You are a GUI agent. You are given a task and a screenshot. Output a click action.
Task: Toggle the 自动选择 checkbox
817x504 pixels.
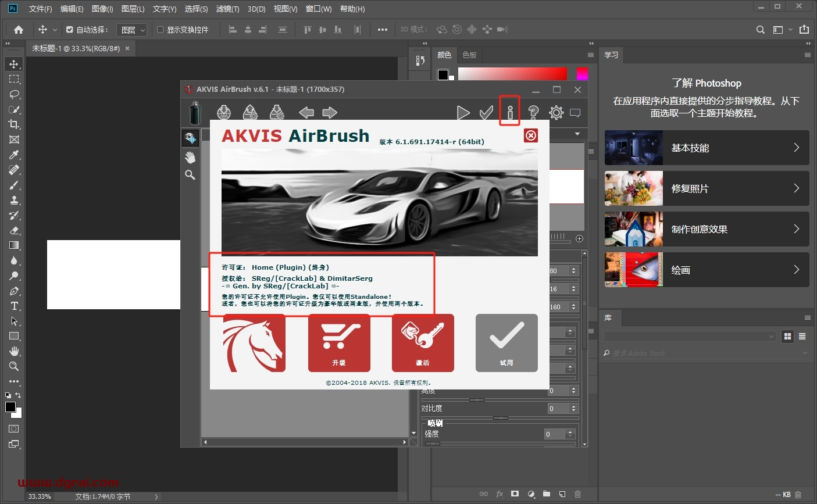[70, 30]
